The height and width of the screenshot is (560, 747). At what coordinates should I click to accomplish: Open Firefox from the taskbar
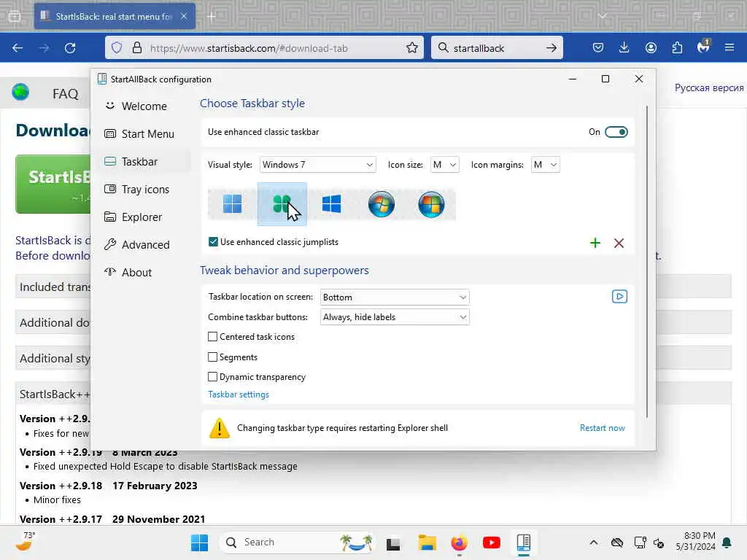point(460,542)
